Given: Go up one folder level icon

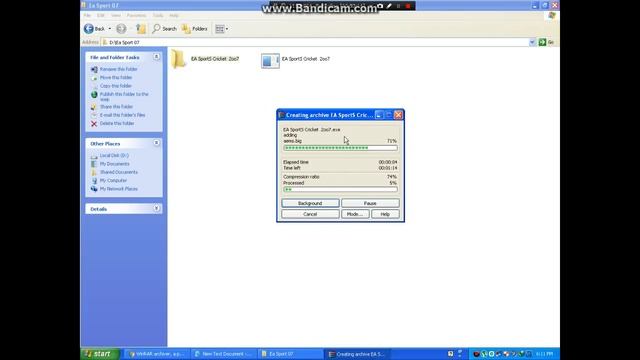Looking at the screenshot, I should click(x=141, y=29).
